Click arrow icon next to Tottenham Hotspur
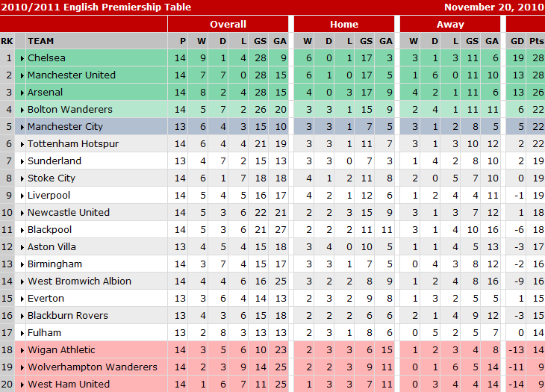545x392 pixels. [22, 144]
